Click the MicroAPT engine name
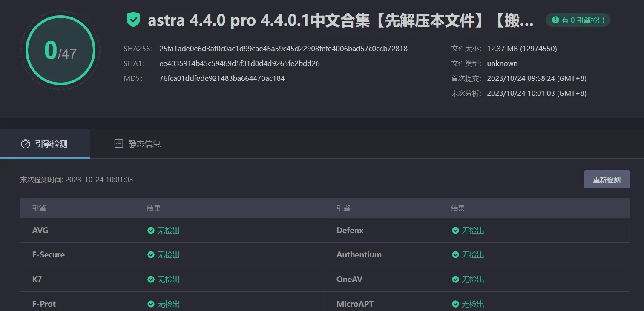The width and height of the screenshot is (644, 311). click(x=355, y=304)
